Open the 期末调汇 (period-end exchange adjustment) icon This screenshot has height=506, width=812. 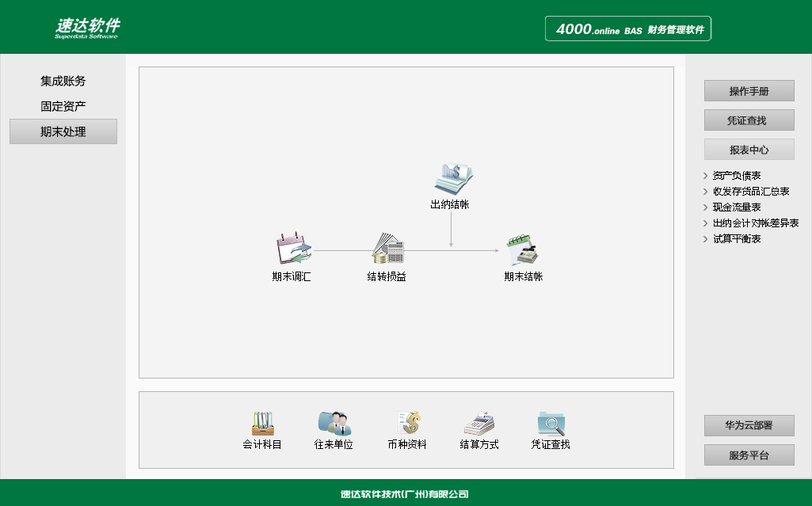click(292, 249)
